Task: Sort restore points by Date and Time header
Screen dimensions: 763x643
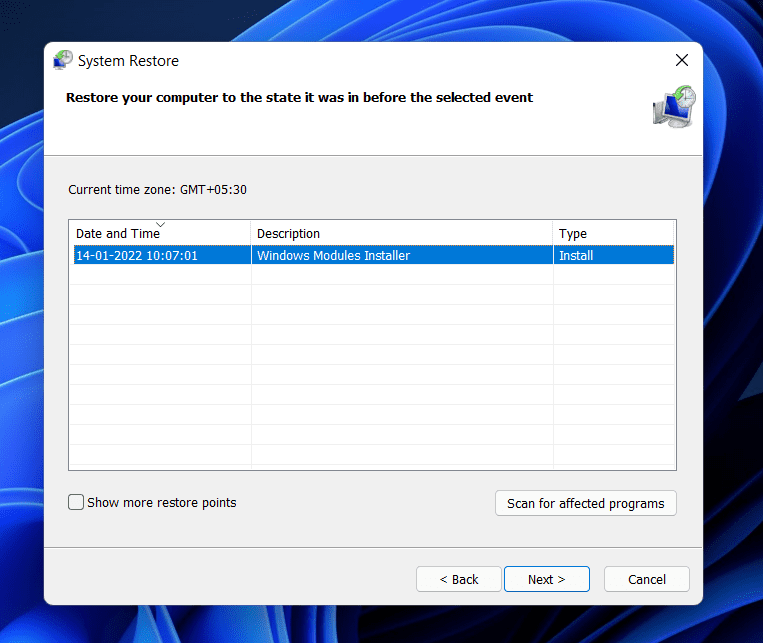Action: (115, 234)
